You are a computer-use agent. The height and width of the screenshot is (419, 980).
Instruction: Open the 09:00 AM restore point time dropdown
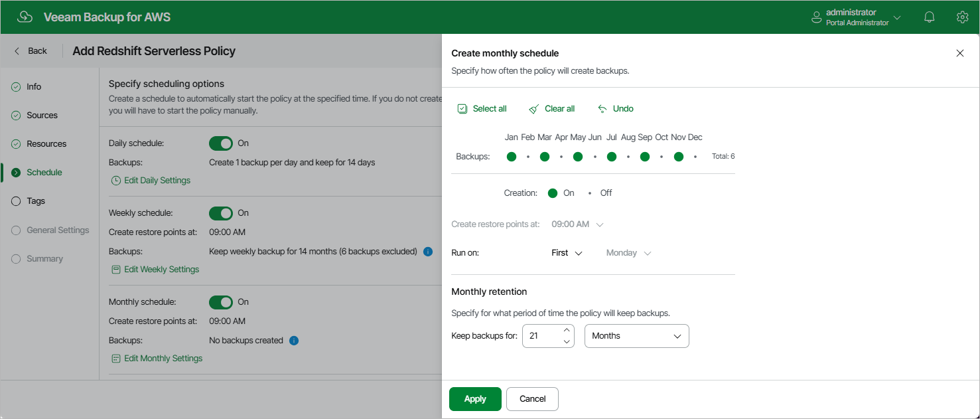tap(577, 224)
